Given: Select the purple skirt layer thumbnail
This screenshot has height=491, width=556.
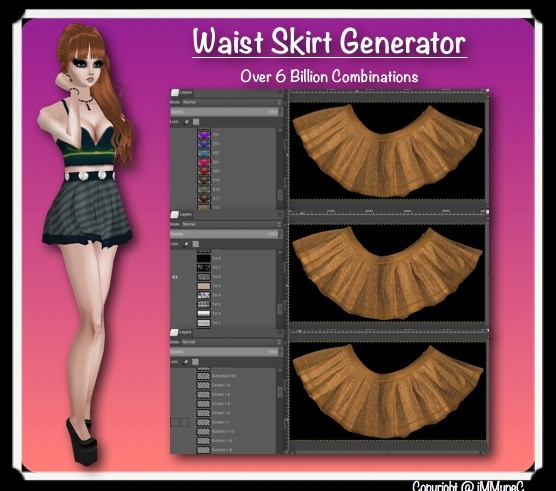Looking at the screenshot, I should point(204,135).
